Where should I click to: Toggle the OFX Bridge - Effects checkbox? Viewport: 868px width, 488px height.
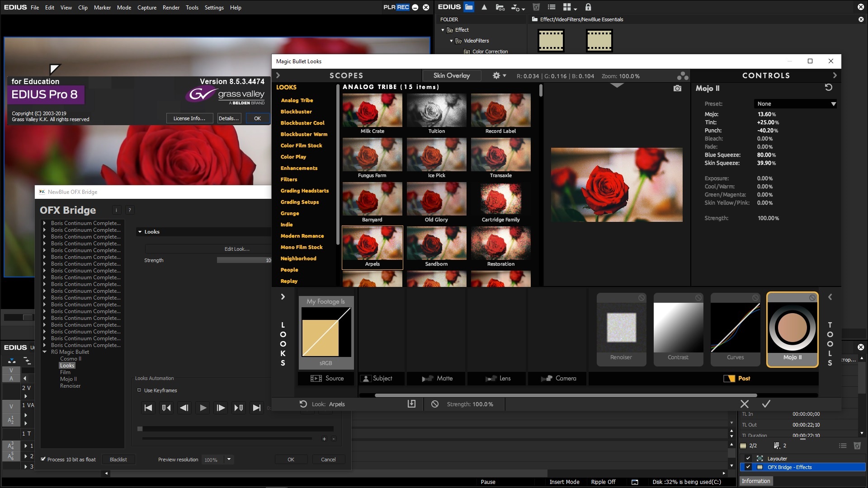748,467
